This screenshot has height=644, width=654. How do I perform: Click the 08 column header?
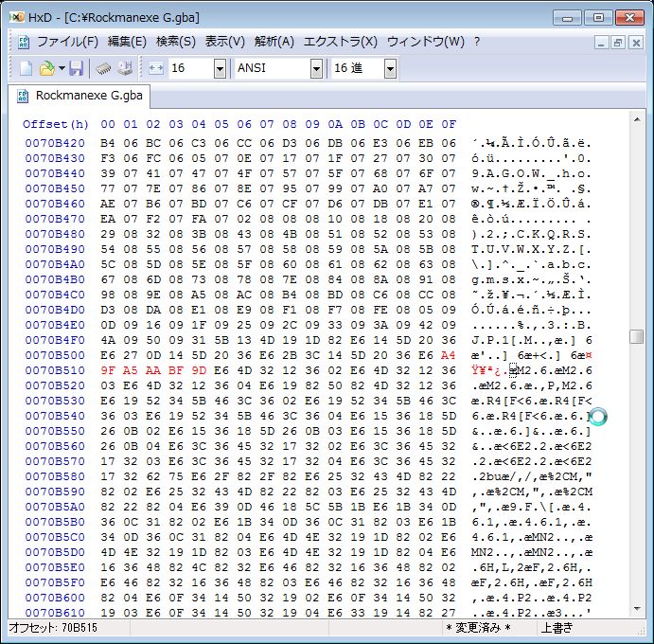(x=290, y=124)
